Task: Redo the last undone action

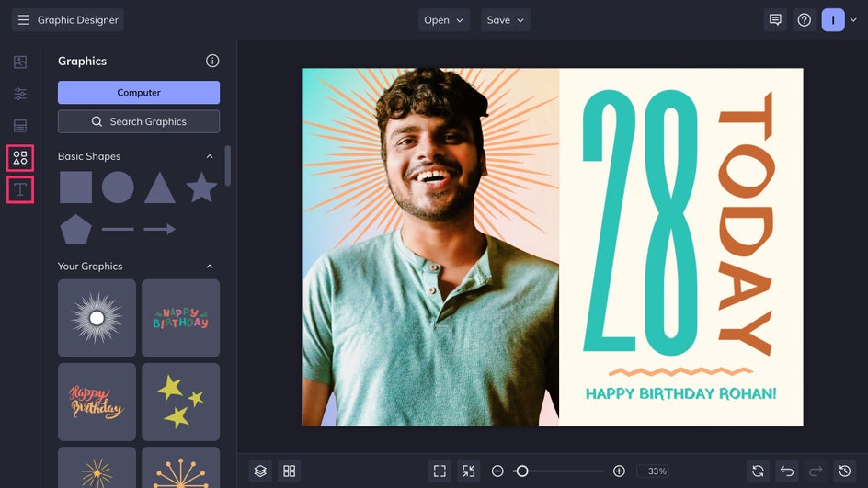Action: pyautogui.click(x=816, y=471)
